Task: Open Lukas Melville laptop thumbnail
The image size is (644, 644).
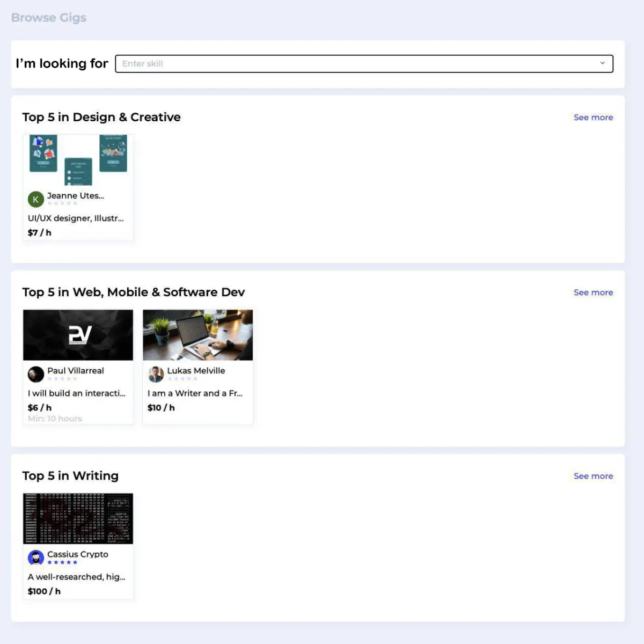Action: (197, 335)
